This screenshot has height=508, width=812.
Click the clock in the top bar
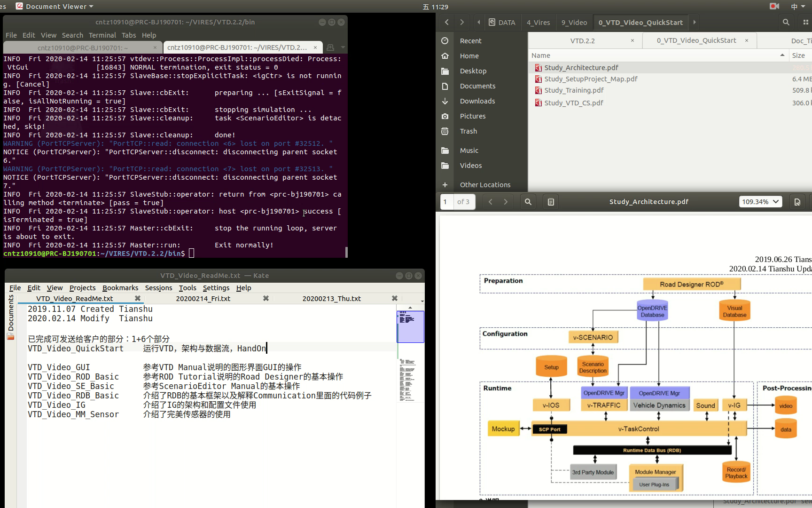436,7
